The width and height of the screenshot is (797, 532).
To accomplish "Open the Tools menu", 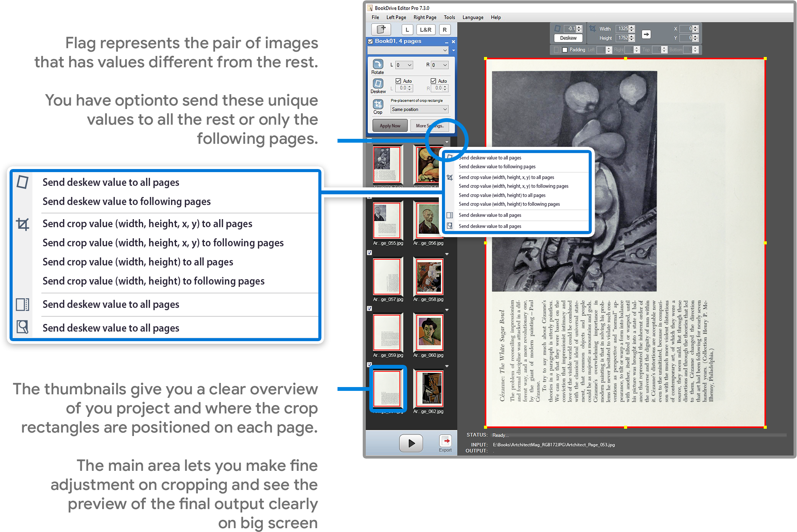I will (x=449, y=18).
